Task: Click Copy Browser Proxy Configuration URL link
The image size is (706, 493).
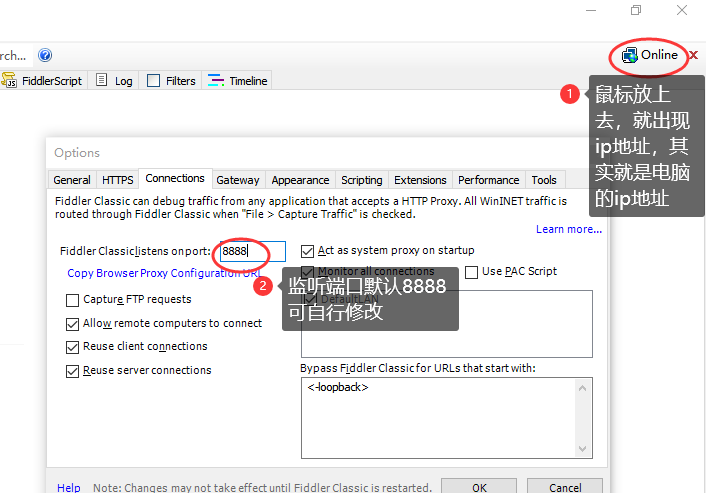Action: point(164,273)
